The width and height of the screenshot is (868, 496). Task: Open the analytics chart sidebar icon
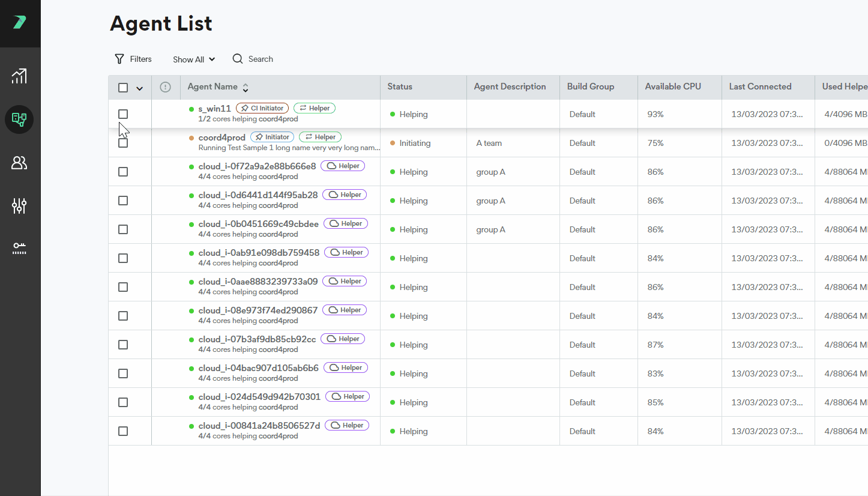coord(19,76)
